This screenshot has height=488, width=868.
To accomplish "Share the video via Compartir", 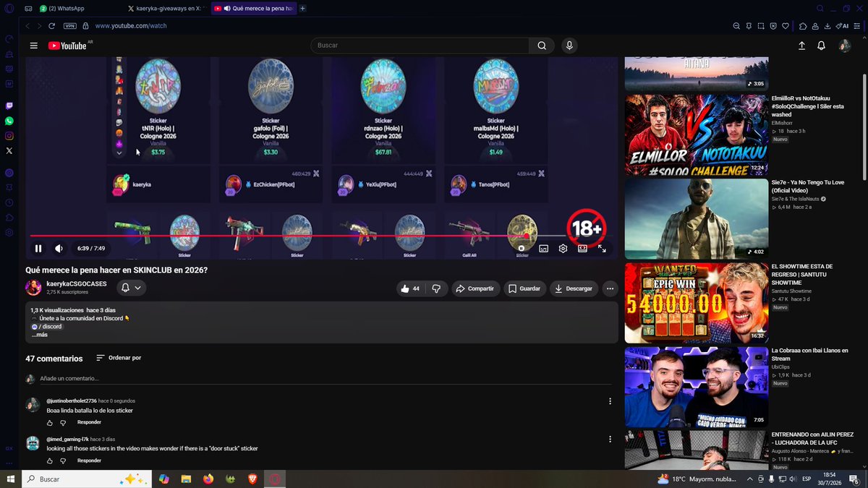I will [475, 288].
